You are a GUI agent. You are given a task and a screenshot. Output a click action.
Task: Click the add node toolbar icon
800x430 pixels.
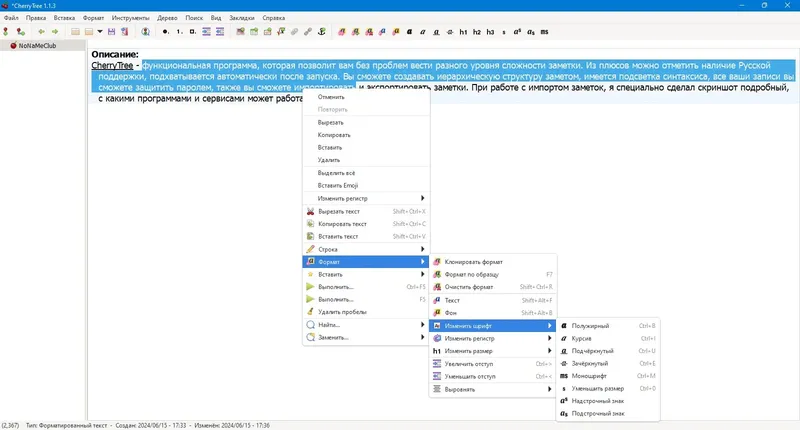click(x=6, y=32)
